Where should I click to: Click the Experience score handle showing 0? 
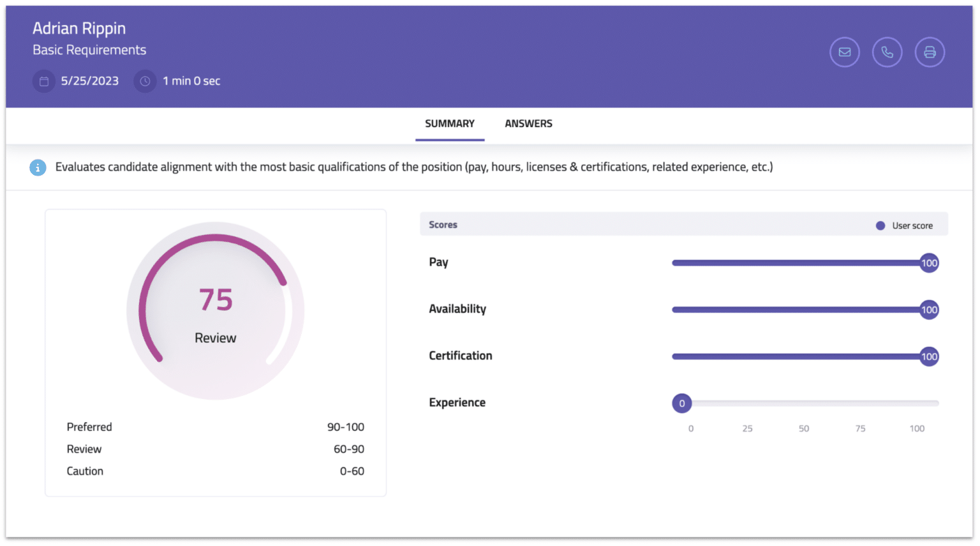[681, 403]
